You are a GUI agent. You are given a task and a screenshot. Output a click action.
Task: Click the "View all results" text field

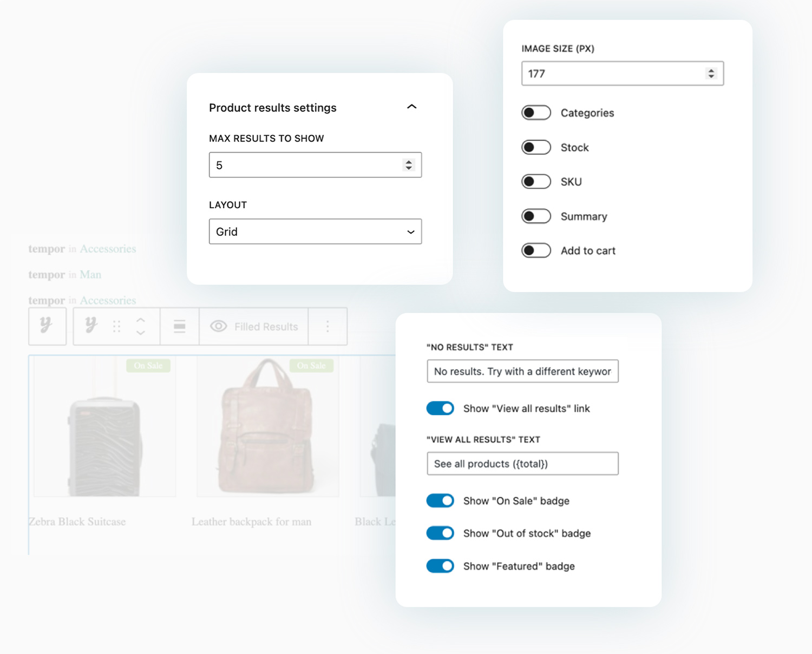coord(522,464)
